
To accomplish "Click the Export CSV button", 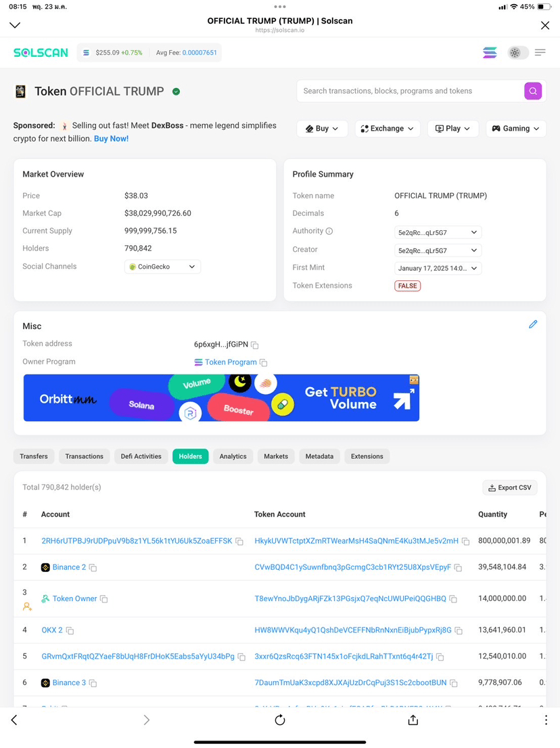I will point(510,487).
